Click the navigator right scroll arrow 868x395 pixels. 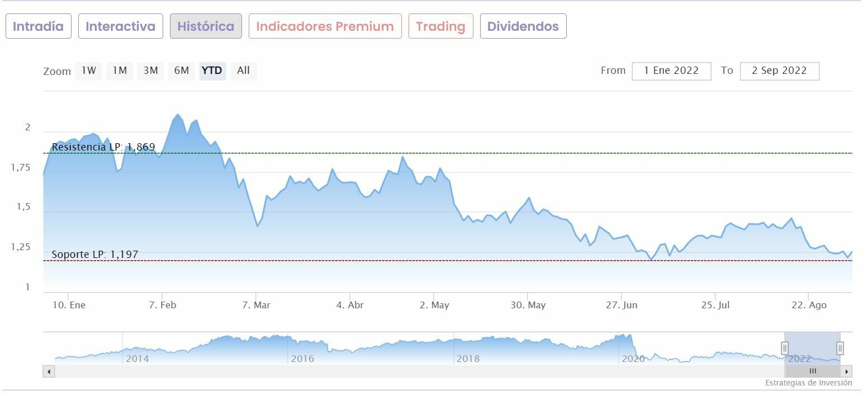pyautogui.click(x=847, y=371)
